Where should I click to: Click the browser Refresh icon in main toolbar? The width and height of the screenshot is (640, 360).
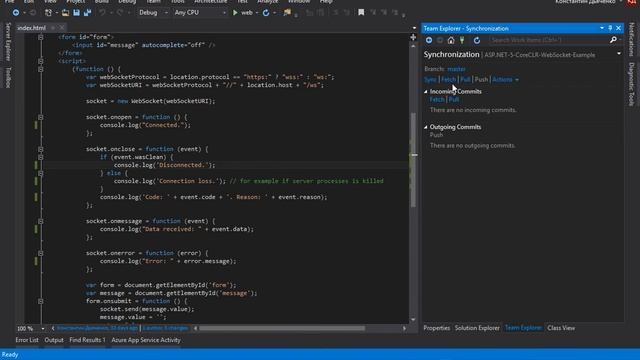(266, 13)
